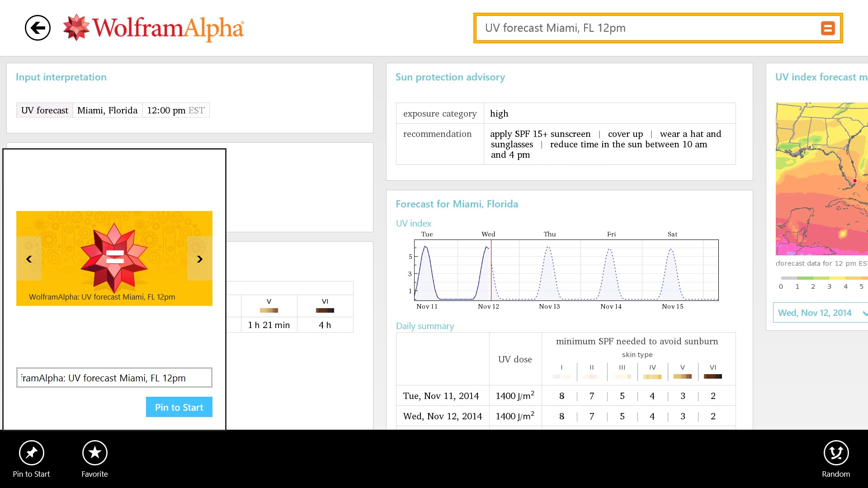The height and width of the screenshot is (488, 868).
Task: Open the Wed, Nov 12, 2014 date dropdown
Action: [x=820, y=313]
